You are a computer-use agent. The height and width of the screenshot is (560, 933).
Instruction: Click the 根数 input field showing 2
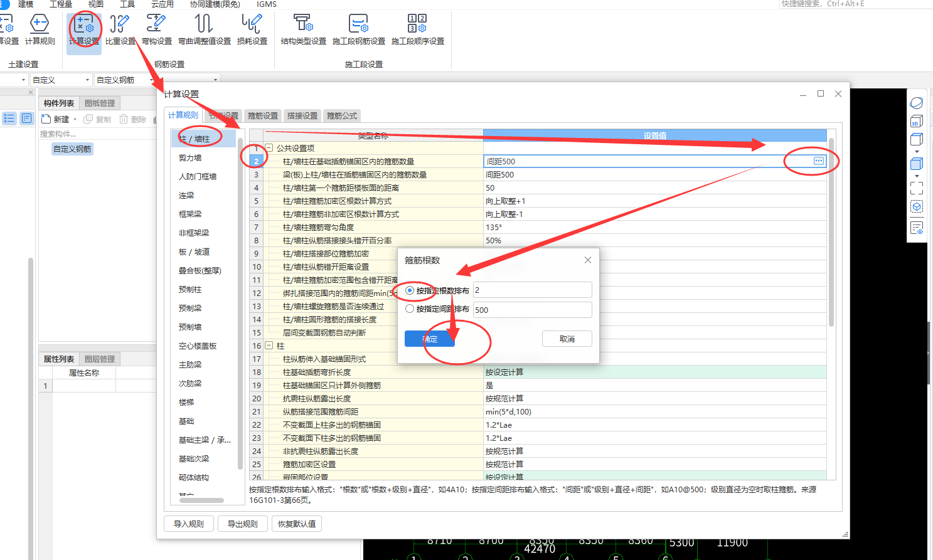[x=532, y=290]
